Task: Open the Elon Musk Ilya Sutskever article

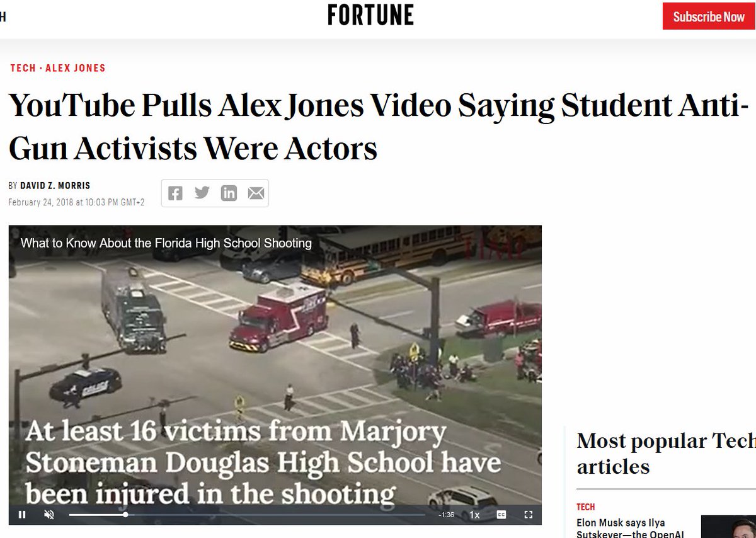Action: 621,529
